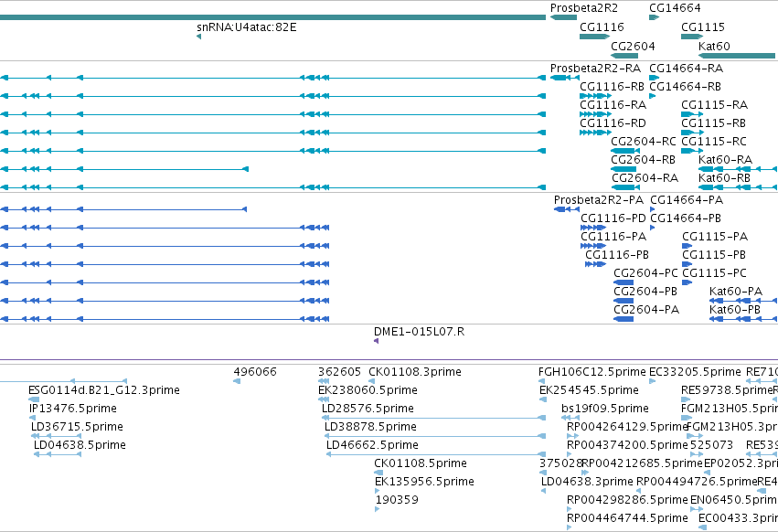778x532 pixels.
Task: Select the Kat60-PA protein label
Action: (736, 293)
